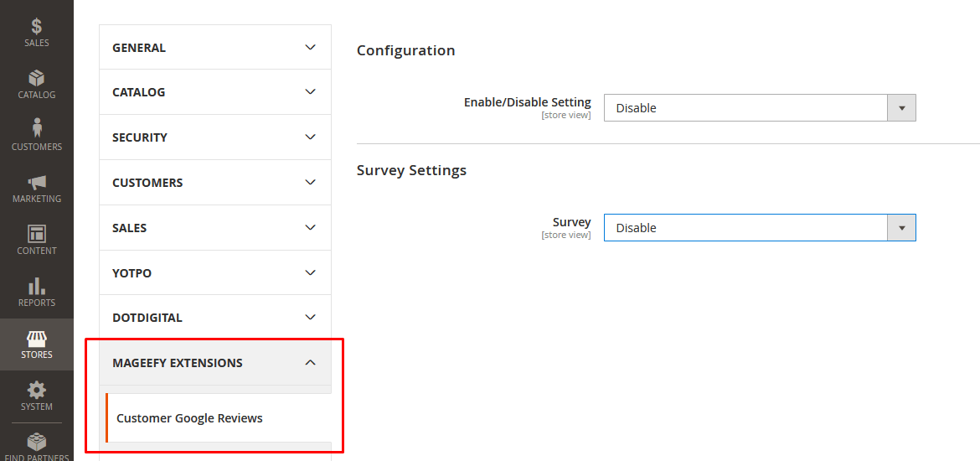Open the Customers person icon
Screen dimensions: 980x461
pos(37,129)
